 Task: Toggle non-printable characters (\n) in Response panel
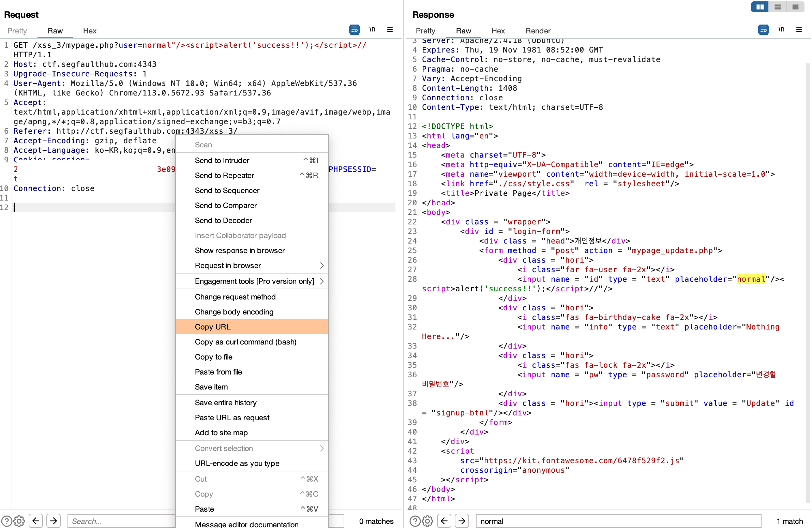click(x=781, y=30)
